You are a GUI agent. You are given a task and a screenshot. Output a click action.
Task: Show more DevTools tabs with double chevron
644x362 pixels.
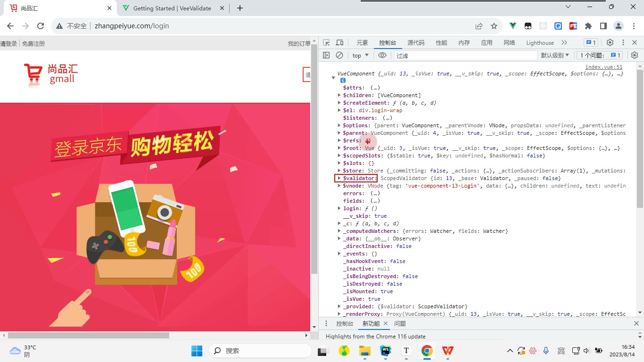(x=564, y=42)
